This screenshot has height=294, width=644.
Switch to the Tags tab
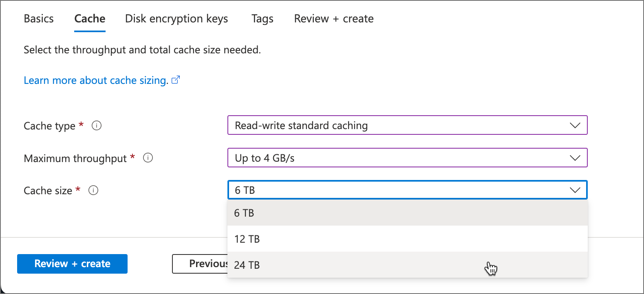pos(262,18)
